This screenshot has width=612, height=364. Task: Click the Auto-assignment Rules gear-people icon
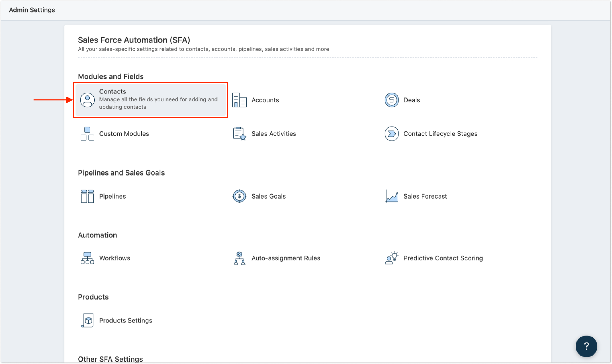pos(239,258)
